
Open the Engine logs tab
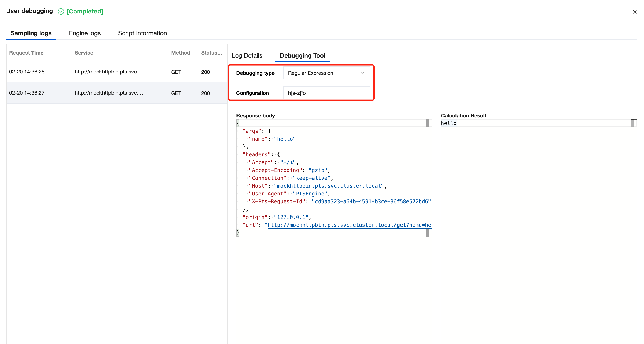click(x=85, y=33)
